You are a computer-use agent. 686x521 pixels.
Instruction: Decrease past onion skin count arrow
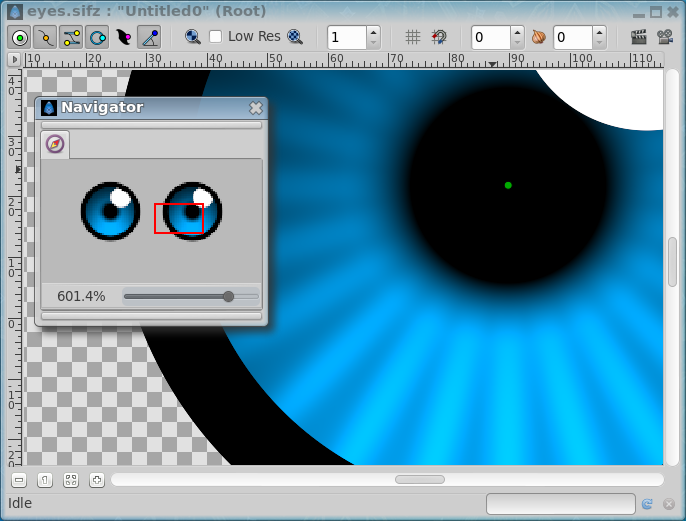point(517,43)
